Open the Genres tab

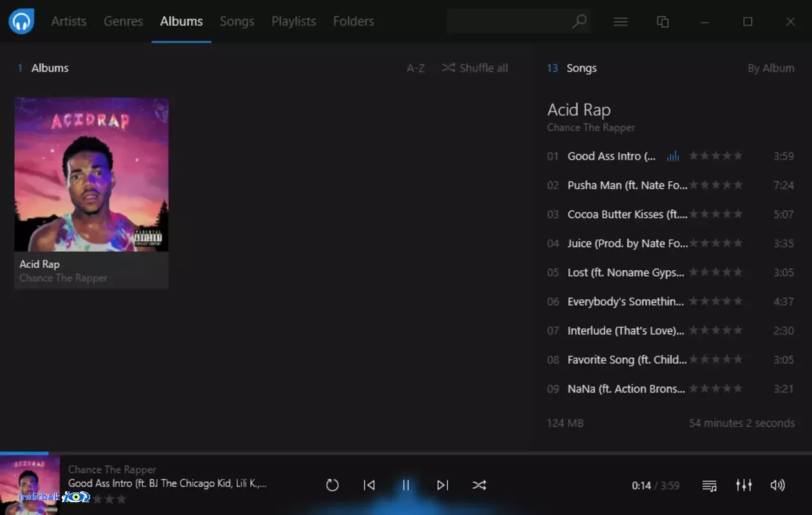click(123, 21)
